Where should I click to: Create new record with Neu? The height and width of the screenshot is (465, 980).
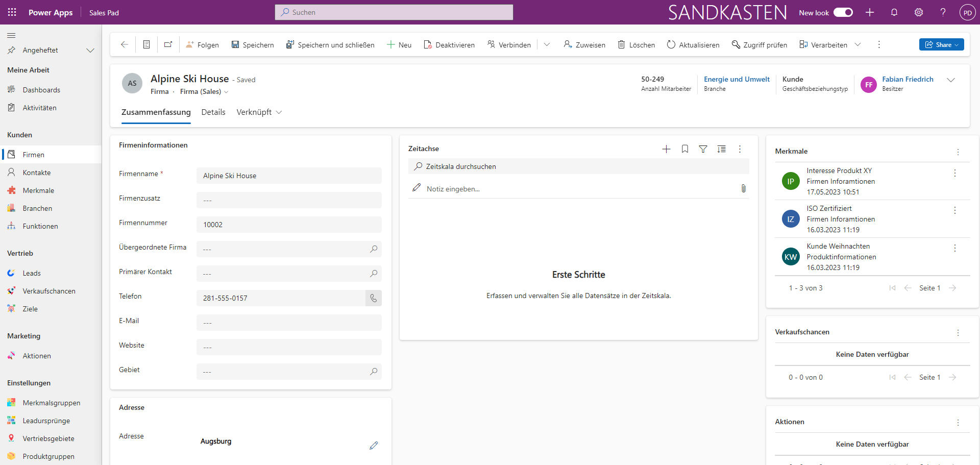click(x=399, y=45)
